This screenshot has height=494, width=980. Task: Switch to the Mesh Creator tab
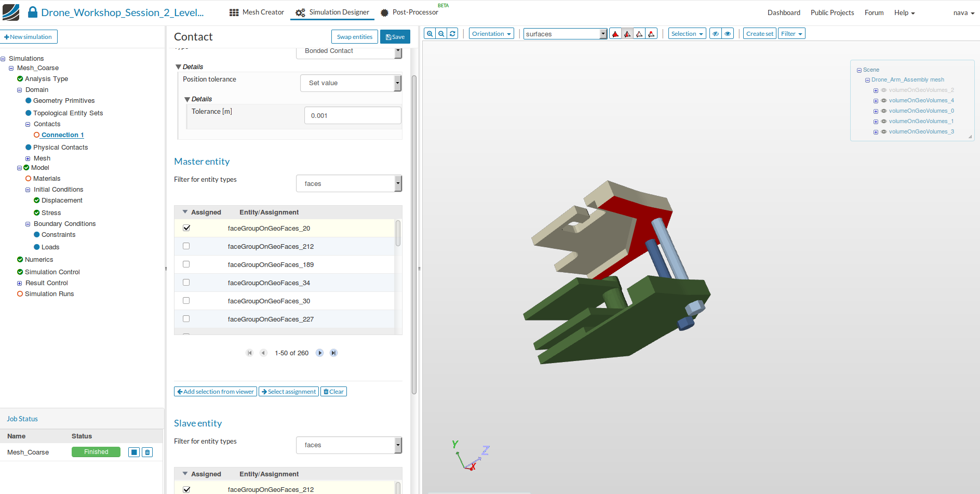tap(257, 12)
